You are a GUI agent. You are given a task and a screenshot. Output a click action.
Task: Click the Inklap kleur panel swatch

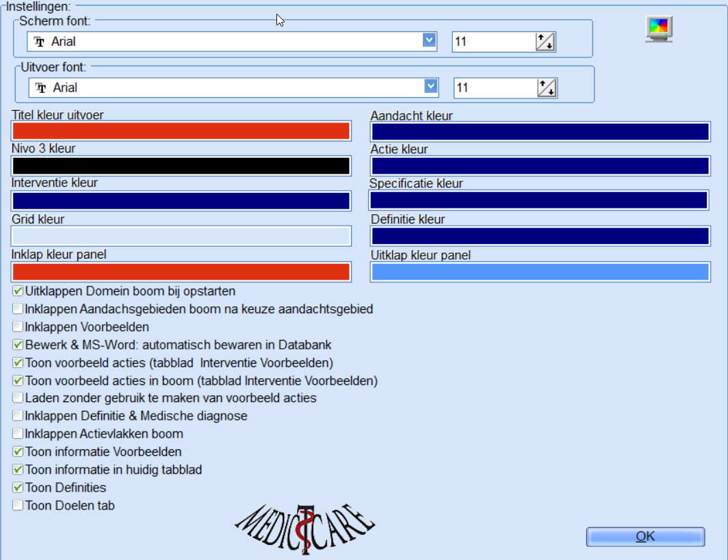pos(181,271)
